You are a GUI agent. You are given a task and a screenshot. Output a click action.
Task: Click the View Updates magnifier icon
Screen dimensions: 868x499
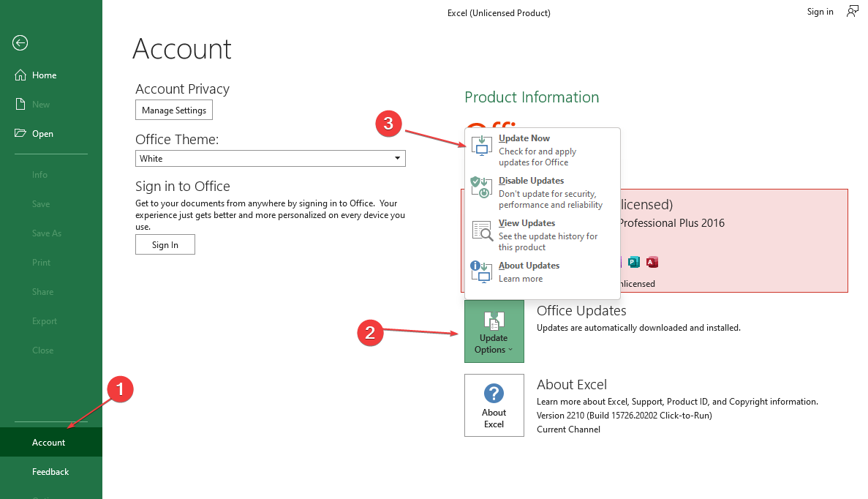click(x=482, y=230)
